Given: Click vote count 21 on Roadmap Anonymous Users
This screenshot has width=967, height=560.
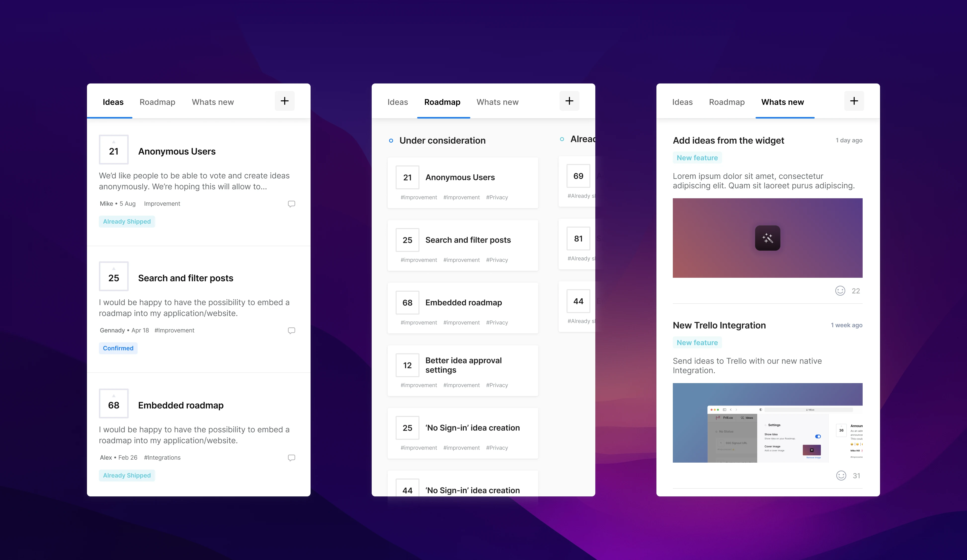Looking at the screenshot, I should (x=407, y=177).
